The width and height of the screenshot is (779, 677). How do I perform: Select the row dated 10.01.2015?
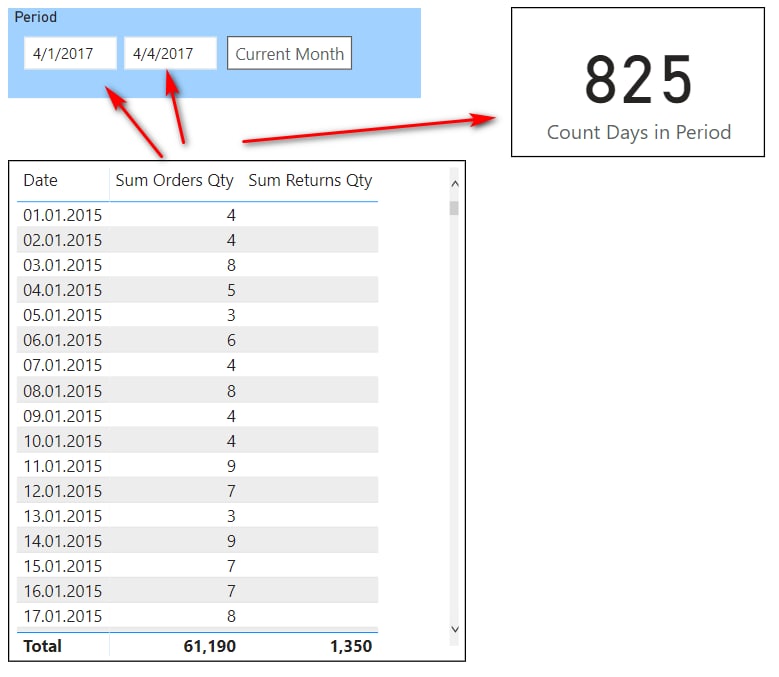[x=198, y=441]
